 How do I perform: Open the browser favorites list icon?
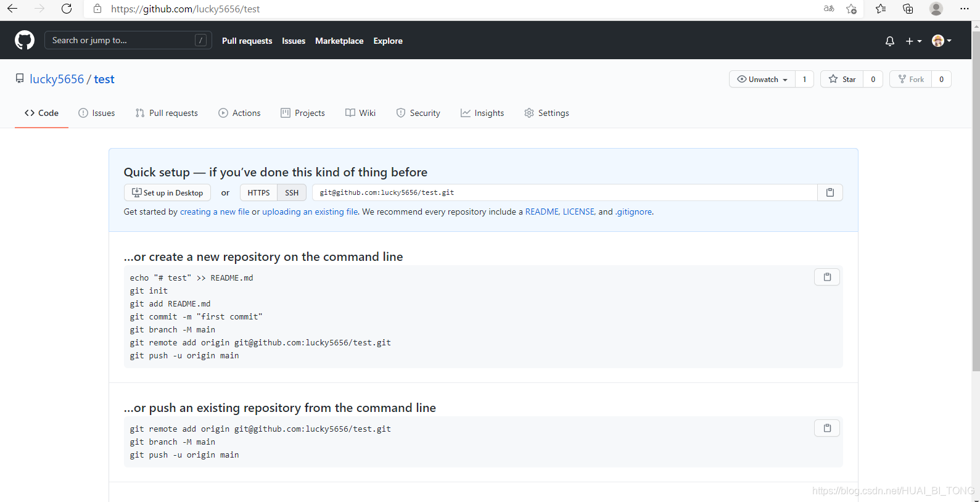tap(881, 9)
